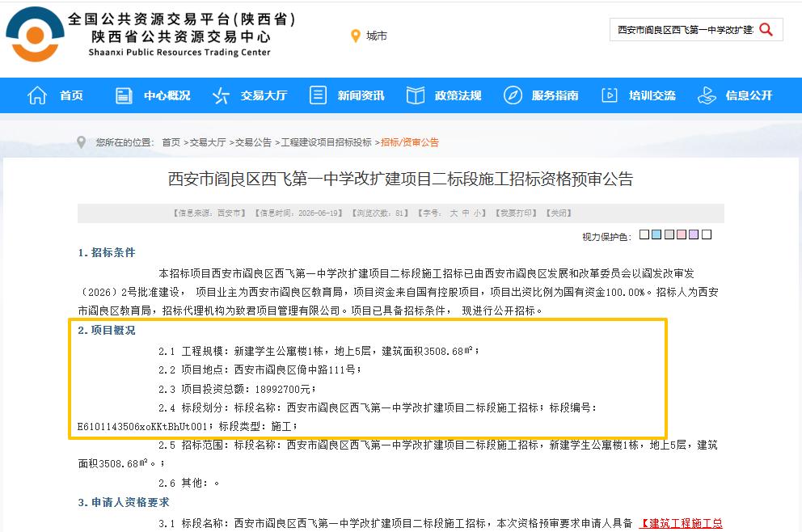The width and height of the screenshot is (802, 532).
Task: Click the announcement title 西安市阎良区西飞第一中学改扩建项目二标段施工招标资格预审公告
Action: click(x=400, y=179)
